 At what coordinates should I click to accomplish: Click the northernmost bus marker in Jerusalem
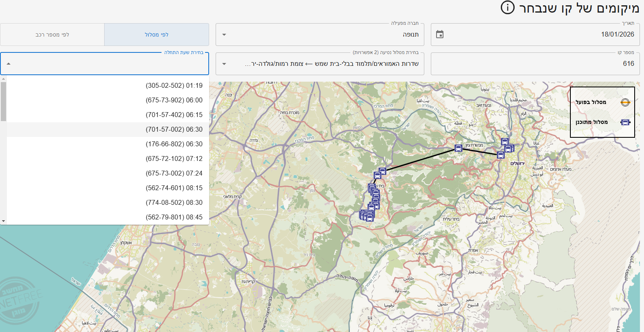(x=505, y=142)
